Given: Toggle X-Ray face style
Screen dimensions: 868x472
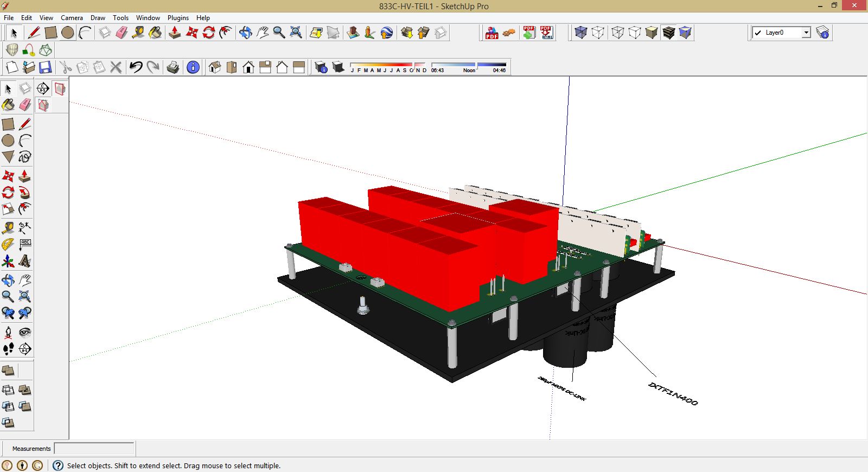Looking at the screenshot, I should pos(581,33).
